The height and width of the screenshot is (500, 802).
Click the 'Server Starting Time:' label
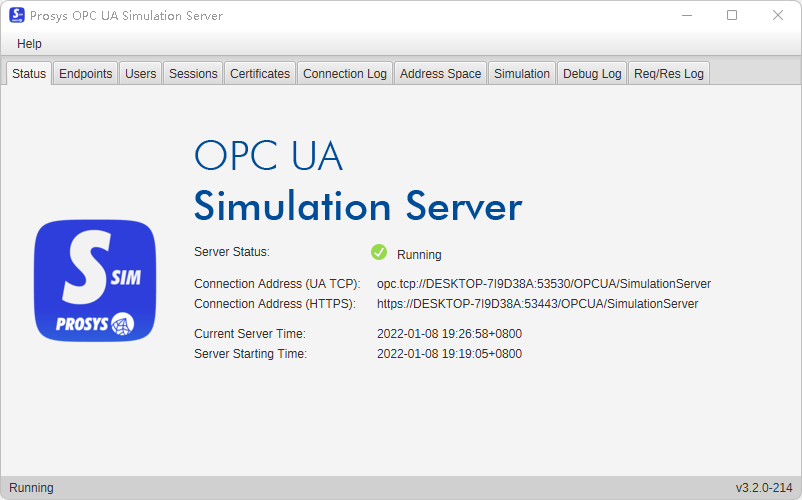point(250,354)
